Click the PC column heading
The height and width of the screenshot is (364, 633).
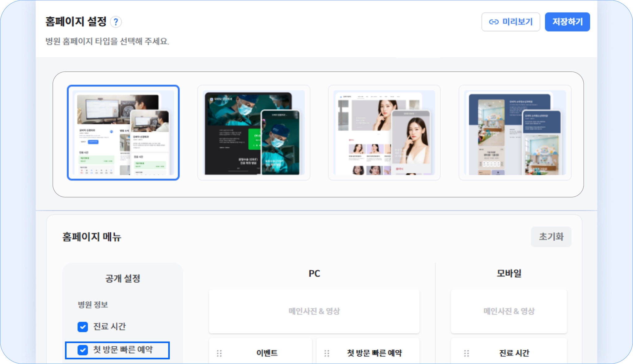[314, 273]
